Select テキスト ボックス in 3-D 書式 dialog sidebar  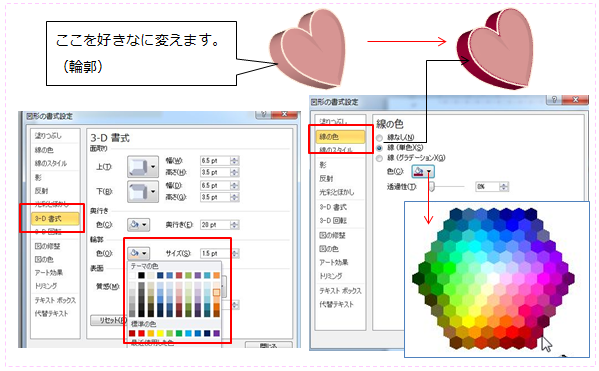pyautogui.click(x=55, y=300)
